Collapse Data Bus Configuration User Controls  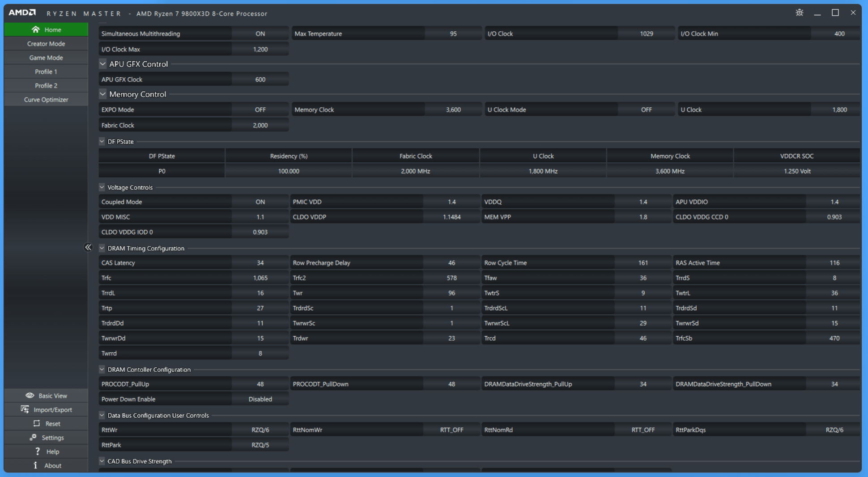(x=102, y=415)
